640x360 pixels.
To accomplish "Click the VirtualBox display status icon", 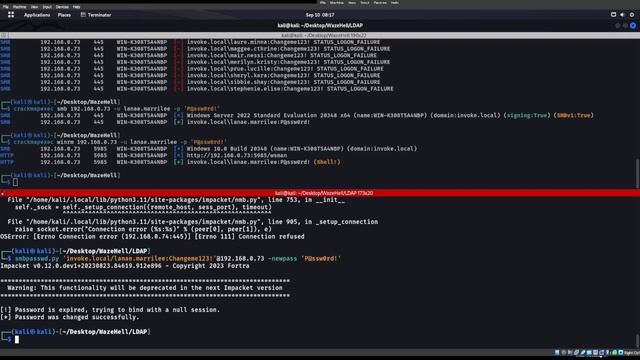I will click(x=595, y=352).
